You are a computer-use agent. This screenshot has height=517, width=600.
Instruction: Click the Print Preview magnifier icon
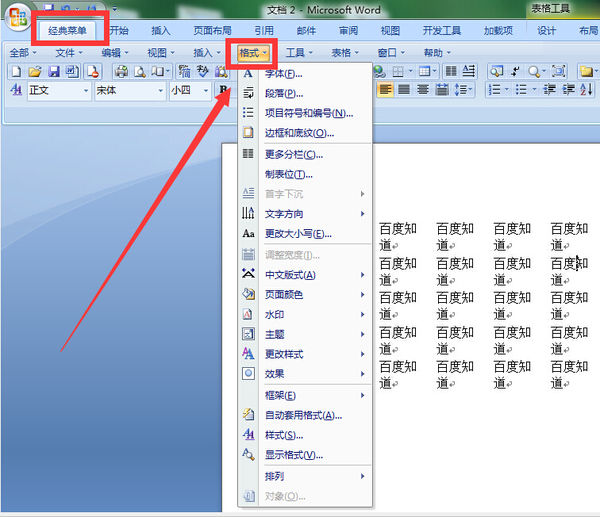click(140, 71)
